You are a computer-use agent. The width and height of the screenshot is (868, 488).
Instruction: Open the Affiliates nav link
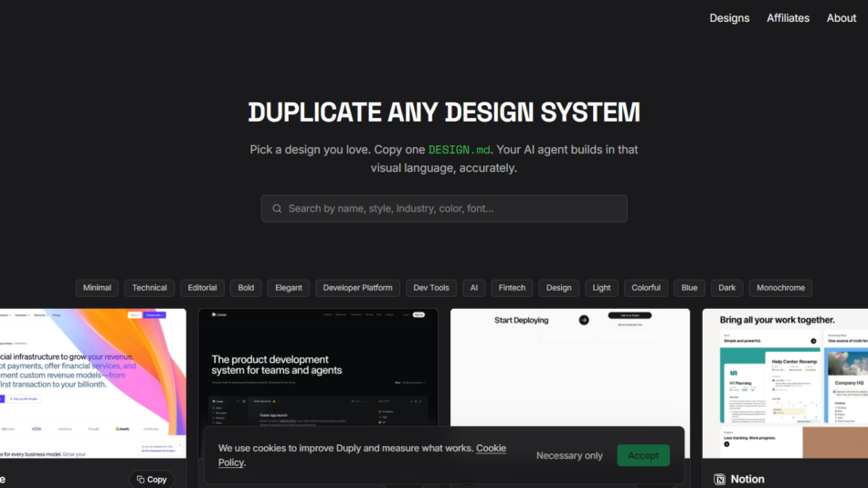[x=788, y=18]
